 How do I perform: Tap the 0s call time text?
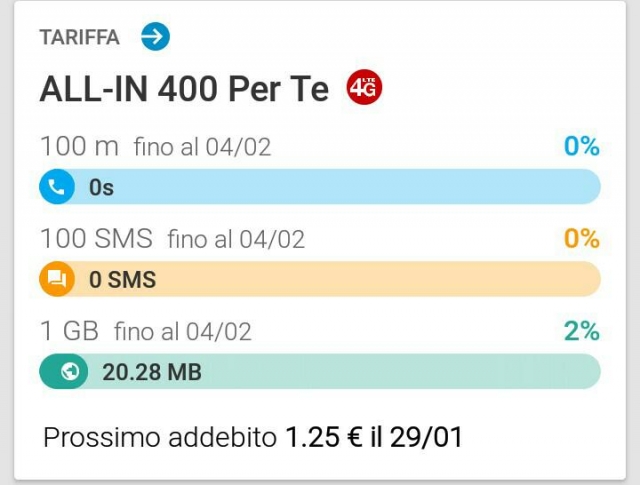coord(101,187)
